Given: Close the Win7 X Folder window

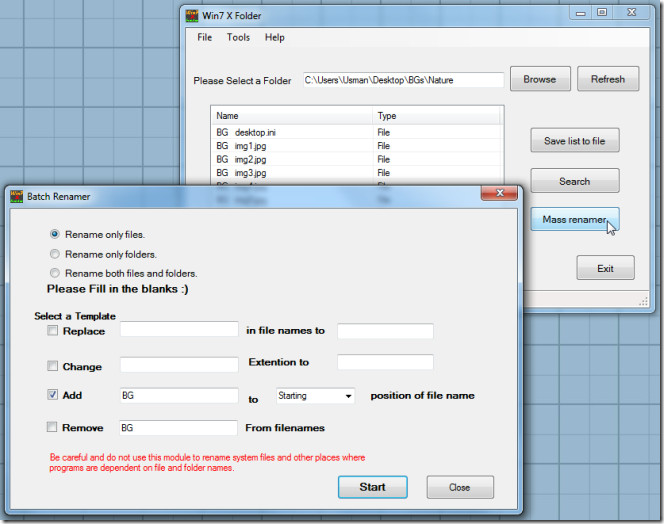Looking at the screenshot, I should 631,12.
